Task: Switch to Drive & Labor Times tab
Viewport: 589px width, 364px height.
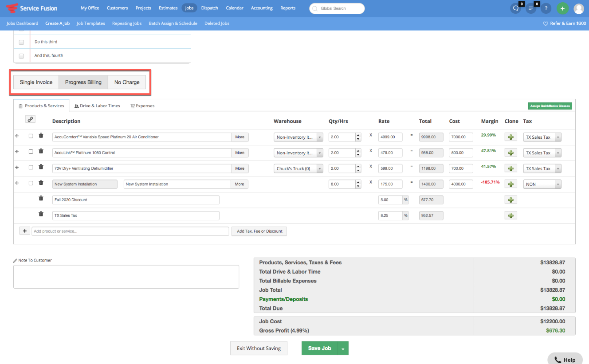Action: point(98,106)
